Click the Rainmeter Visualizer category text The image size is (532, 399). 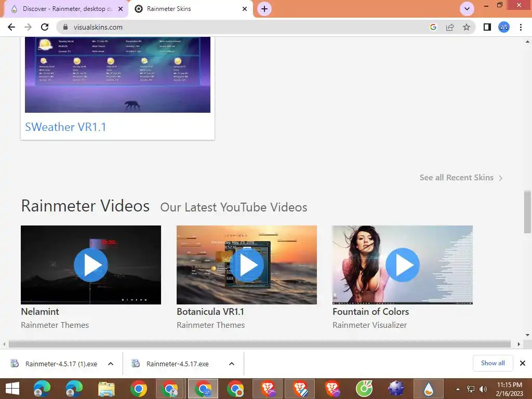(369, 325)
